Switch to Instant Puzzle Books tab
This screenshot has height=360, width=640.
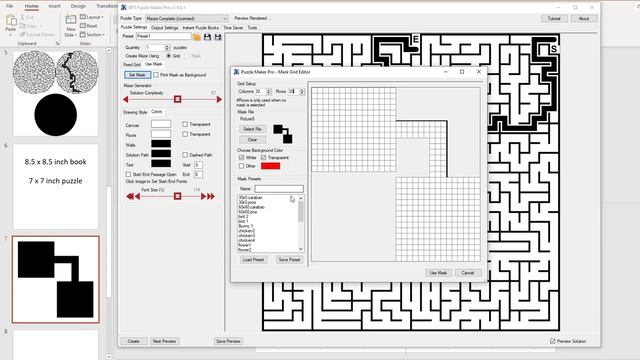(x=201, y=28)
